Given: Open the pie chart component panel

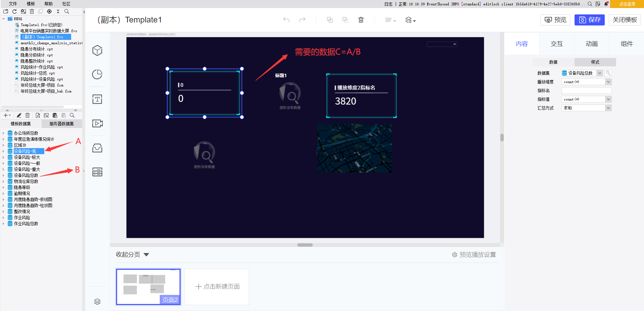Looking at the screenshot, I should (x=97, y=74).
